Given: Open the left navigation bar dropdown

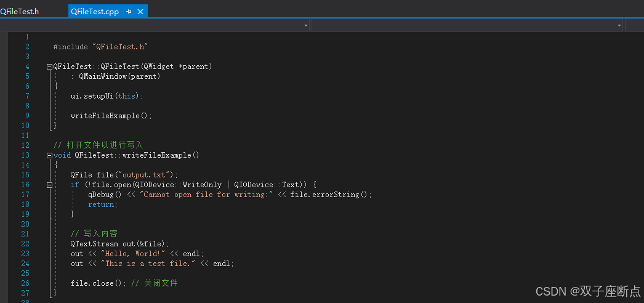Looking at the screenshot, I should pyautogui.click(x=306, y=25).
